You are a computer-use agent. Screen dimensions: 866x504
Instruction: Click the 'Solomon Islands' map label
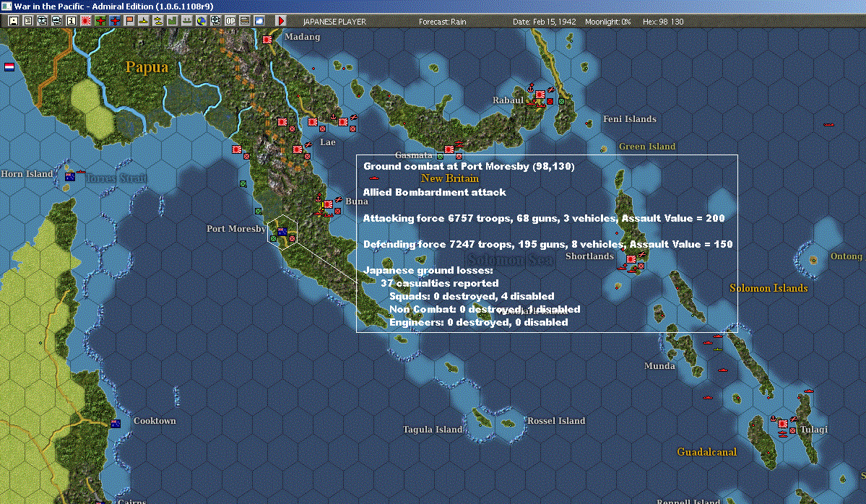[768, 287]
